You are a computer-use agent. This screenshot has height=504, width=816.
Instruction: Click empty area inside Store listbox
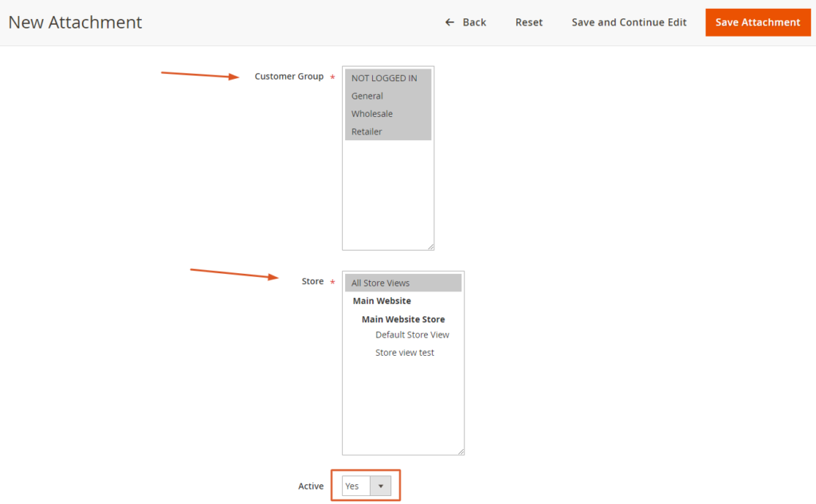pos(402,406)
